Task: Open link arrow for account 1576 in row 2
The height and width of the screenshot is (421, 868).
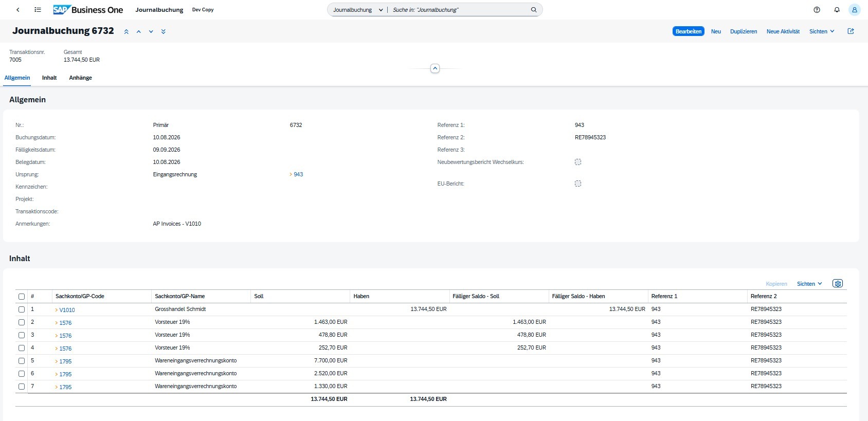Action: coord(57,323)
